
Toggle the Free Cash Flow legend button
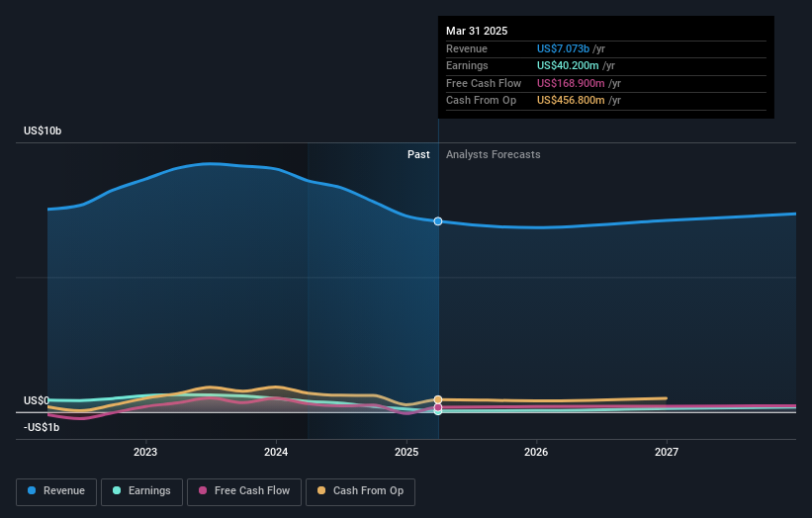point(244,491)
